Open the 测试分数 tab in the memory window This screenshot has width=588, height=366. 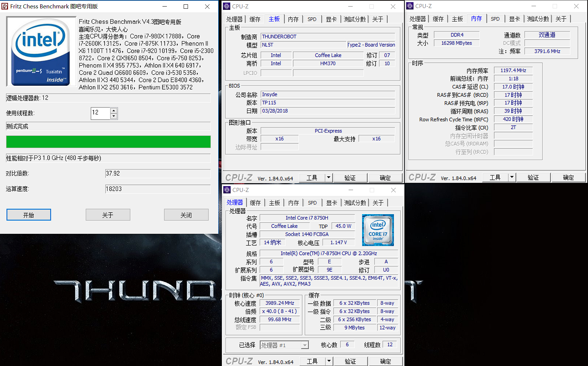[538, 19]
